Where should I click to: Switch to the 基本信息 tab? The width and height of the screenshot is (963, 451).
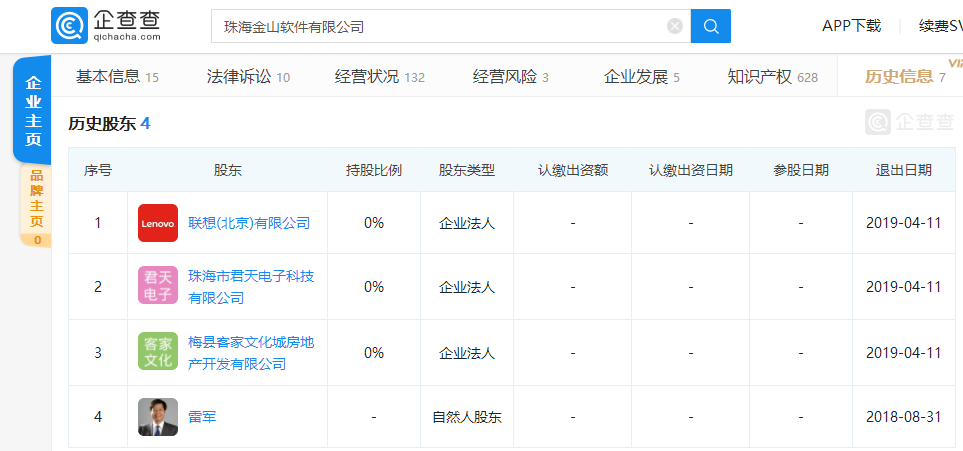click(x=117, y=77)
